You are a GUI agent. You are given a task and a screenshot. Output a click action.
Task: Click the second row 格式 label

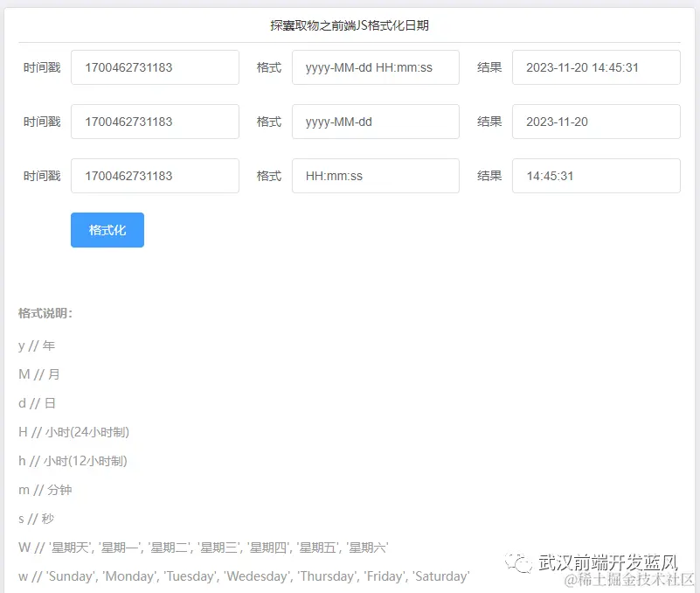pos(269,122)
